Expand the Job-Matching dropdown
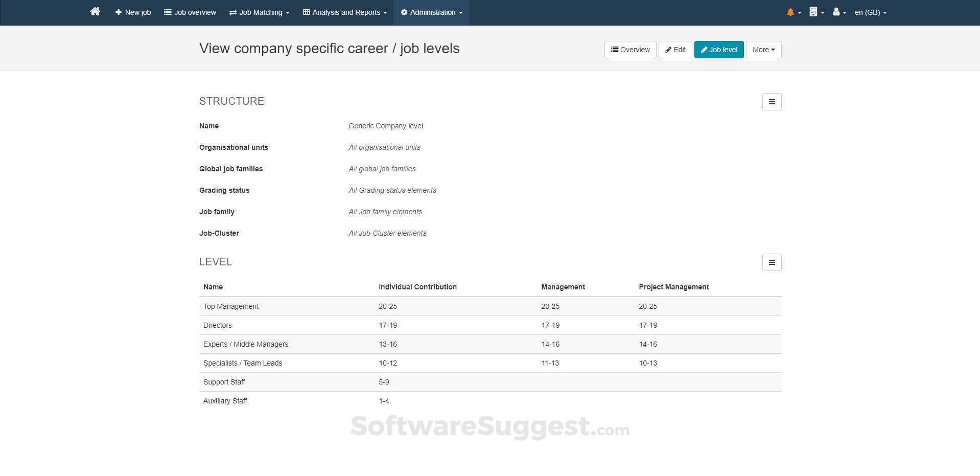 coord(259,12)
